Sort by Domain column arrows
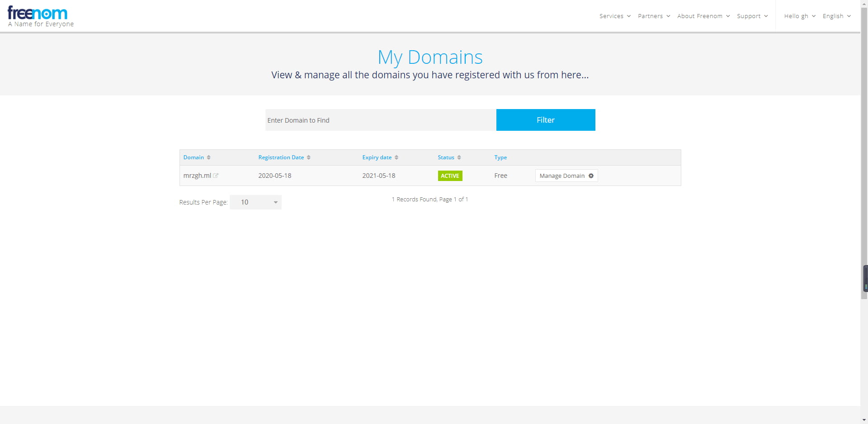 click(x=208, y=157)
